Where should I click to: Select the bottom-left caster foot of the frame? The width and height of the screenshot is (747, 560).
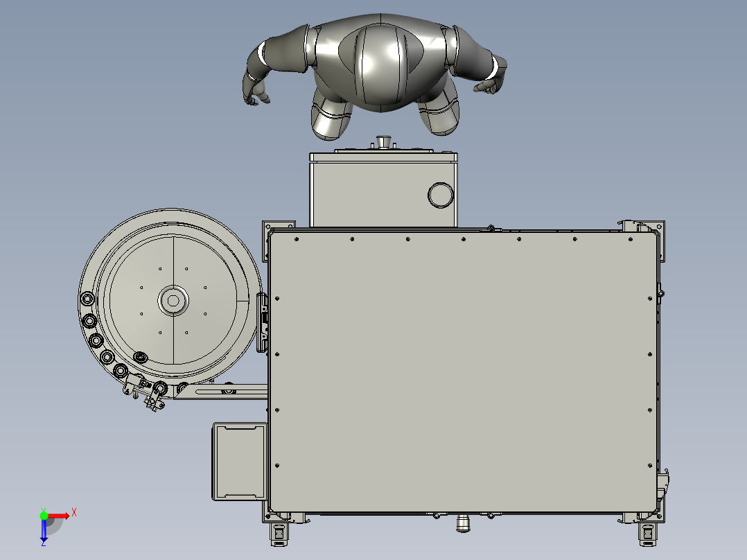click(x=279, y=534)
